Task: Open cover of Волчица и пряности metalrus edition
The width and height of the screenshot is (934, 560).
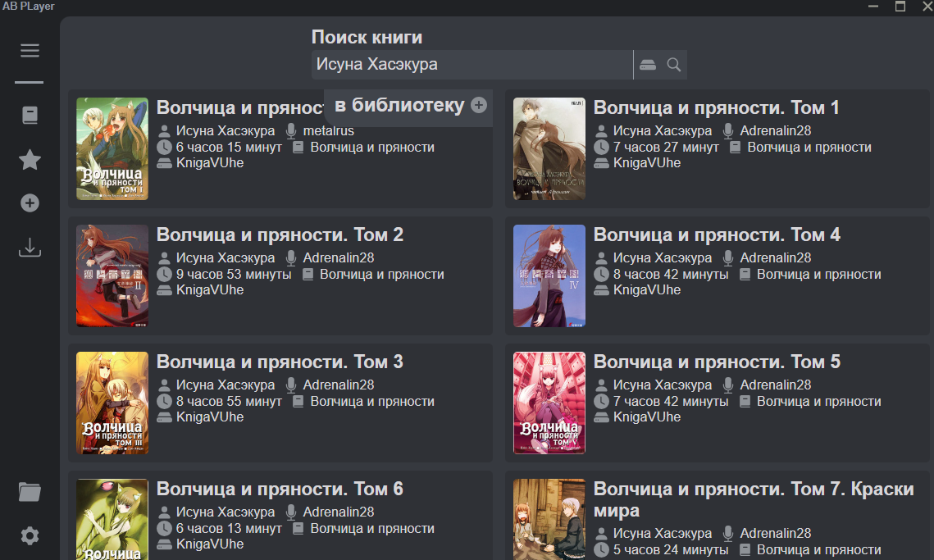Action: click(112, 148)
